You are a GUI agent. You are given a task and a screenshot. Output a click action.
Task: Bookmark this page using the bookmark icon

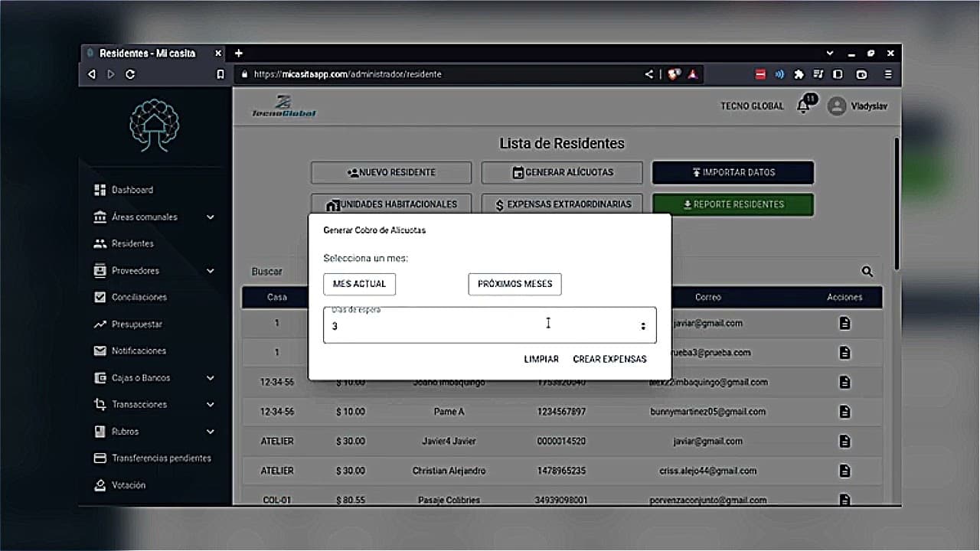[x=220, y=74]
